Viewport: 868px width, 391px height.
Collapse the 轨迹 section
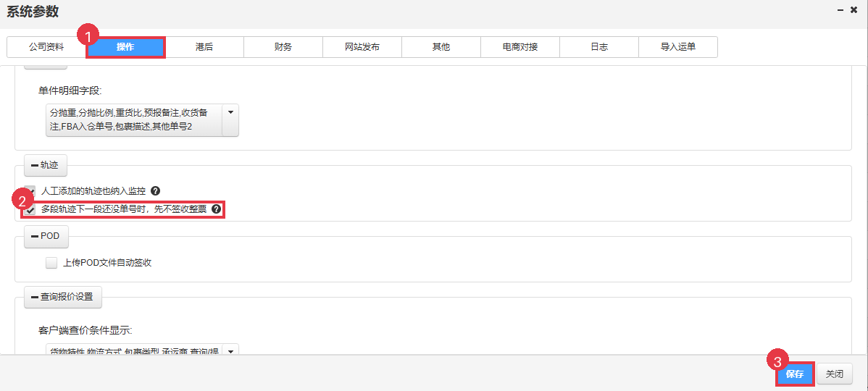pyautogui.click(x=46, y=165)
